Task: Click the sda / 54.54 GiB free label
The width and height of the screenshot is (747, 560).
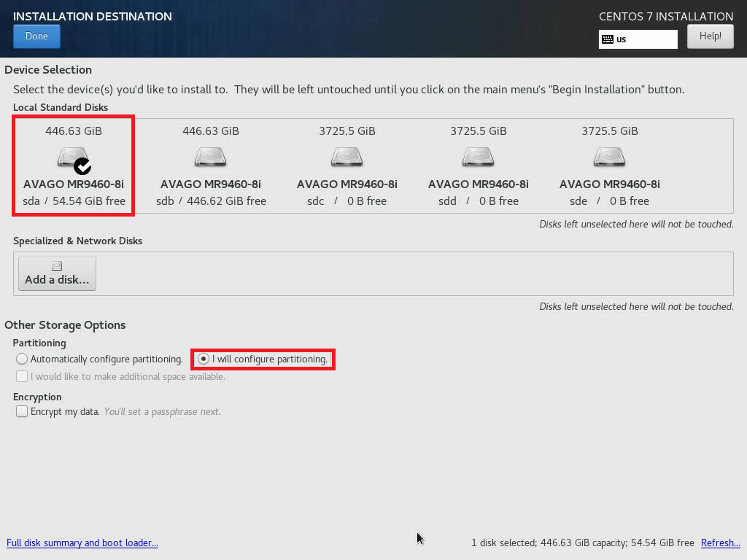Action: coord(74,201)
